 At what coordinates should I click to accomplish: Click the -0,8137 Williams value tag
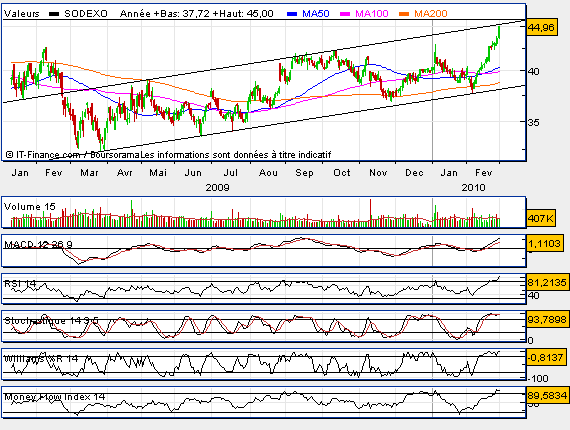pos(546,357)
